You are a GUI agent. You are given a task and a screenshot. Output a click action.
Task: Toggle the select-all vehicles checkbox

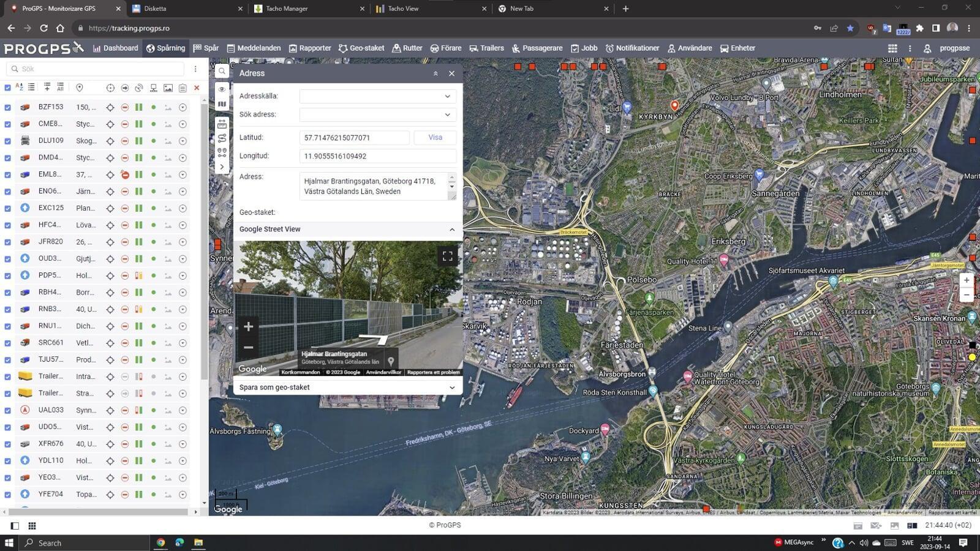tap(7, 88)
